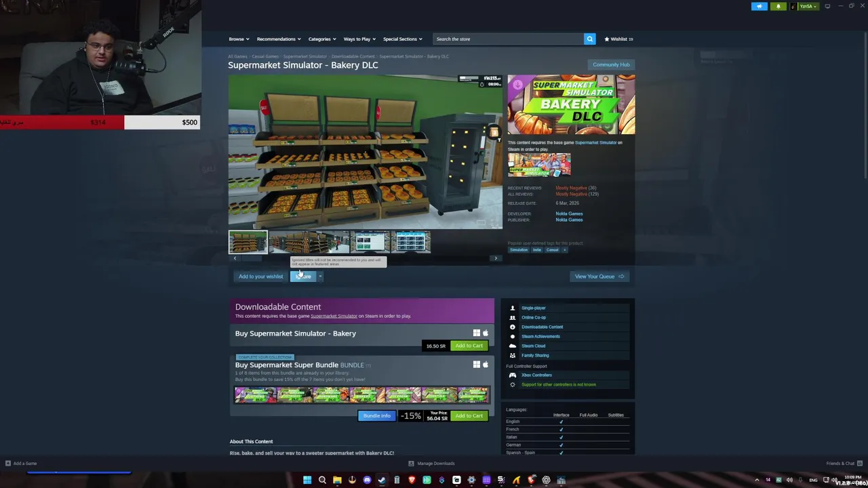The image size is (868, 488).
Task: Click the plus button to add tags
Action: point(564,249)
